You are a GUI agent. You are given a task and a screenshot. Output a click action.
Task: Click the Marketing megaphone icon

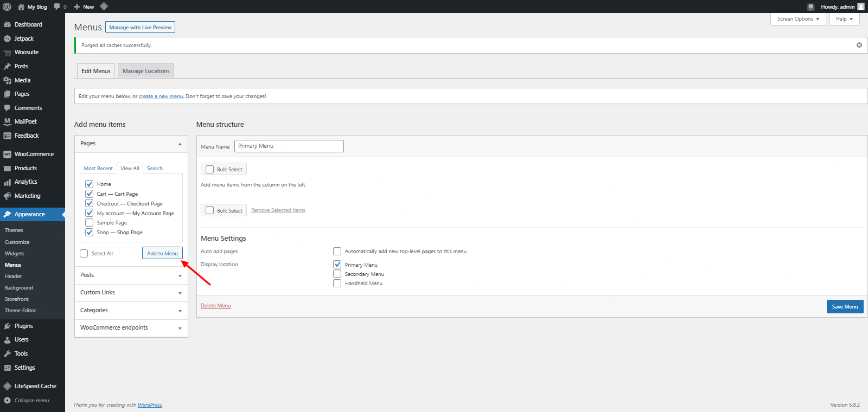click(7, 196)
